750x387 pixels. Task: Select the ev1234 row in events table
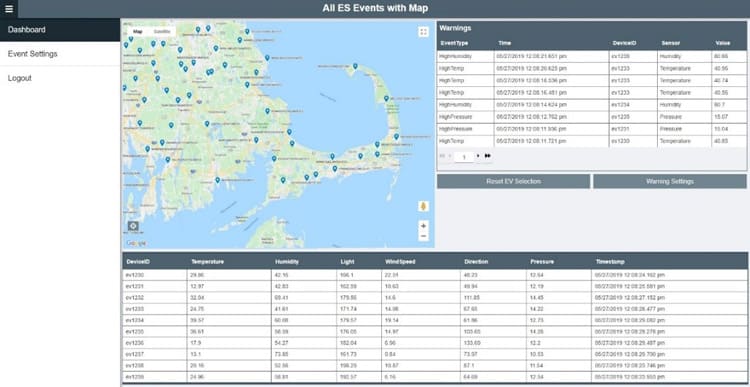point(435,320)
